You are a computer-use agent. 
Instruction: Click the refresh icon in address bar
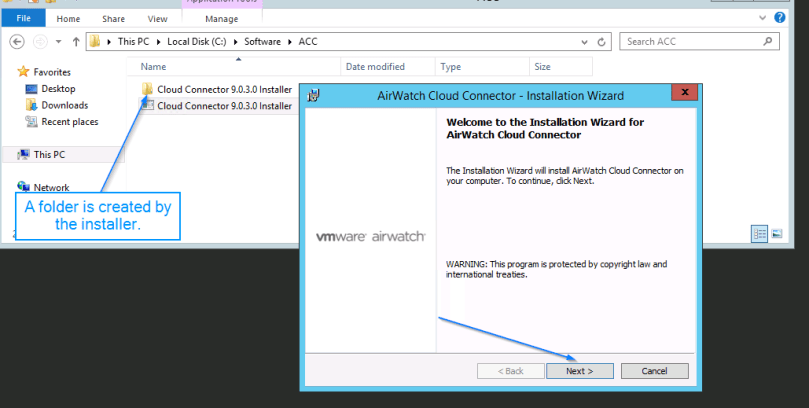(601, 42)
